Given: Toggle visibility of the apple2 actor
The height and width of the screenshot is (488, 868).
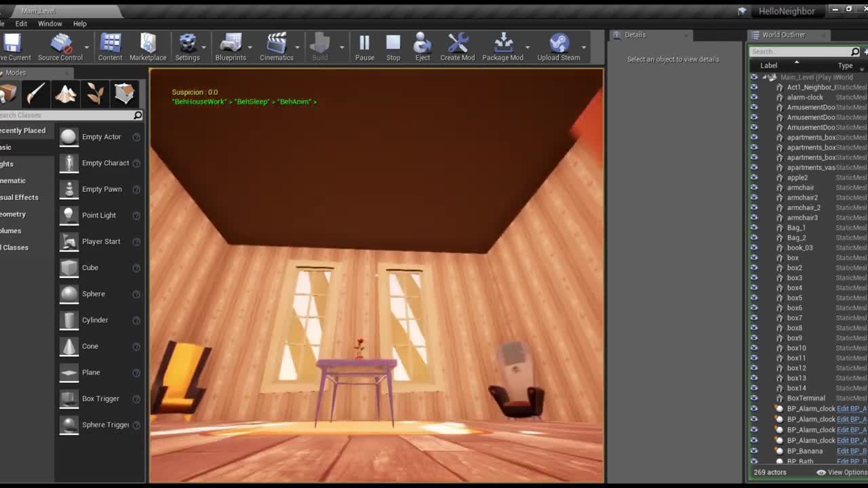Looking at the screenshot, I should [x=753, y=177].
